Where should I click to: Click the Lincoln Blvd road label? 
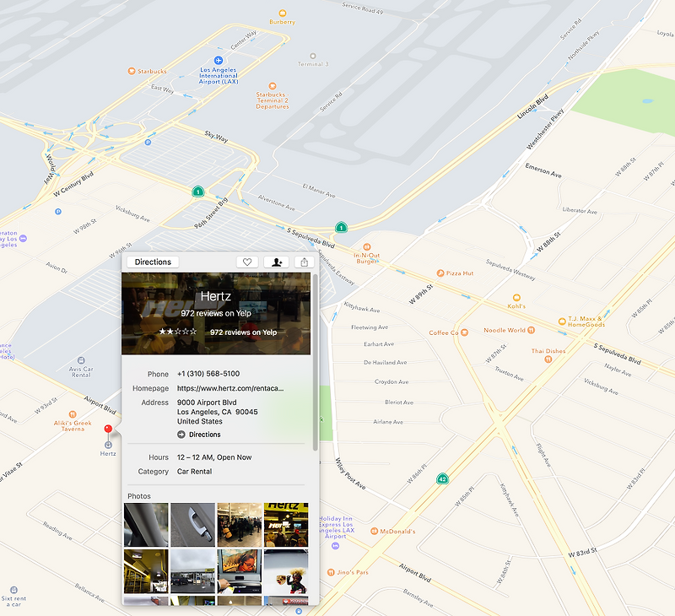click(533, 106)
